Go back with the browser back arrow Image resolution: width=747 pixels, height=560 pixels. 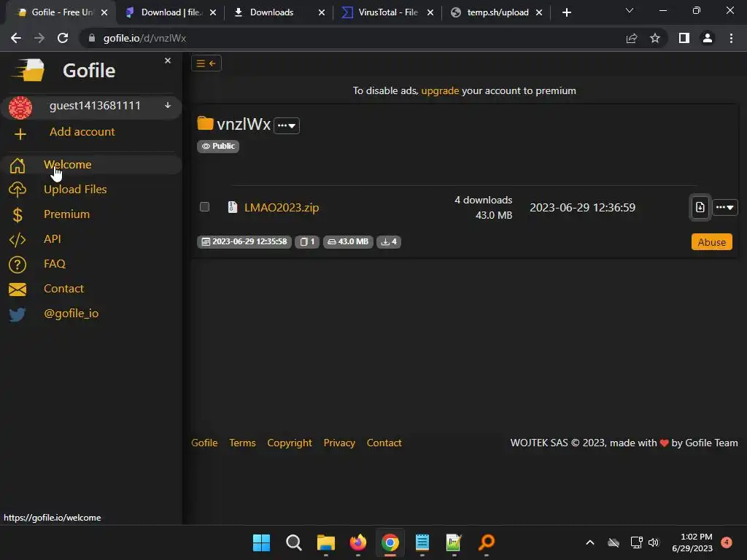coord(16,38)
